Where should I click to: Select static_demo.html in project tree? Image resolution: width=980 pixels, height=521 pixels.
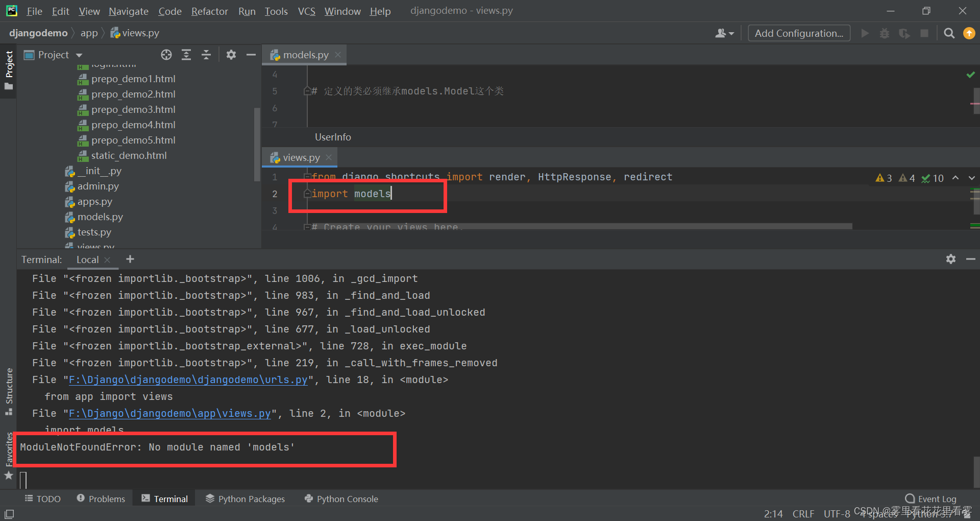[x=122, y=155]
